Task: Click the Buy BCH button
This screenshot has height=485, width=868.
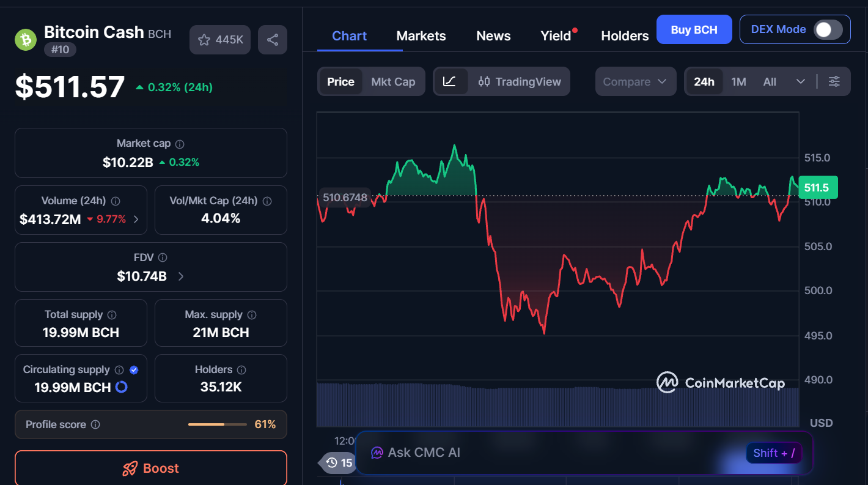Action: click(x=694, y=29)
